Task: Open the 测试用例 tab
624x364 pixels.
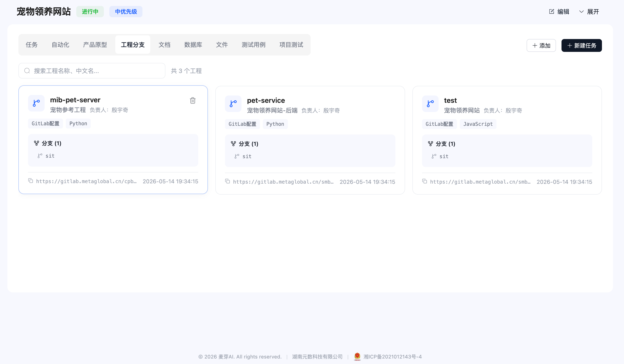Action: coord(254,45)
